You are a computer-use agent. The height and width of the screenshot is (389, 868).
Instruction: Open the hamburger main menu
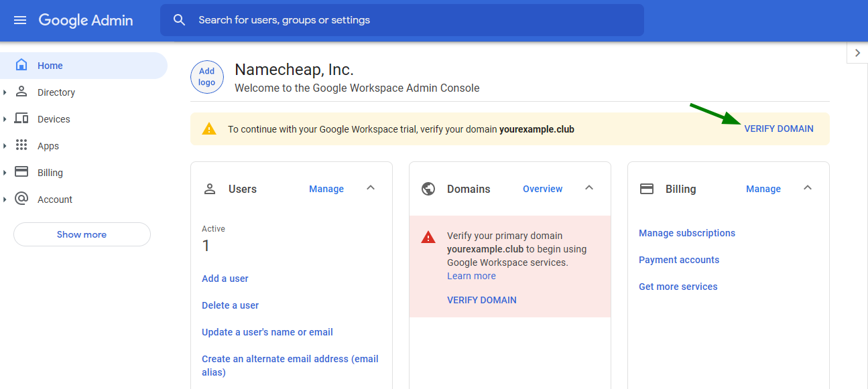pos(20,20)
